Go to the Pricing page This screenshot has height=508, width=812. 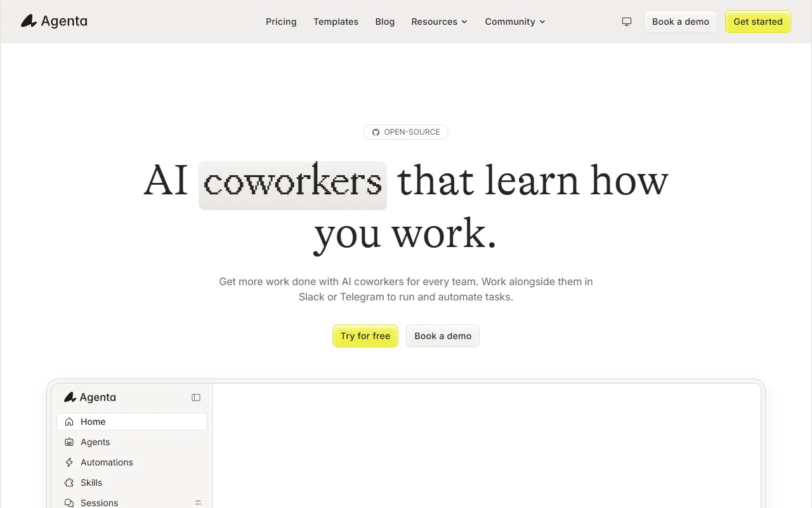coord(281,22)
